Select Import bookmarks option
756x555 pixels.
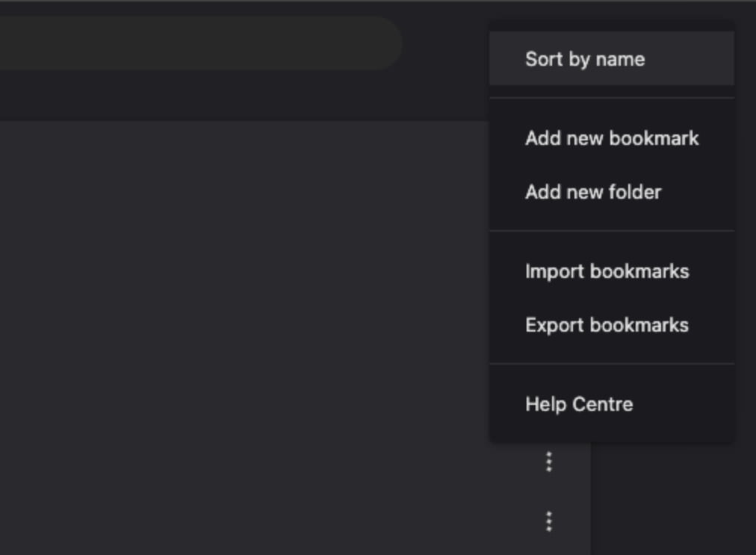click(612, 271)
